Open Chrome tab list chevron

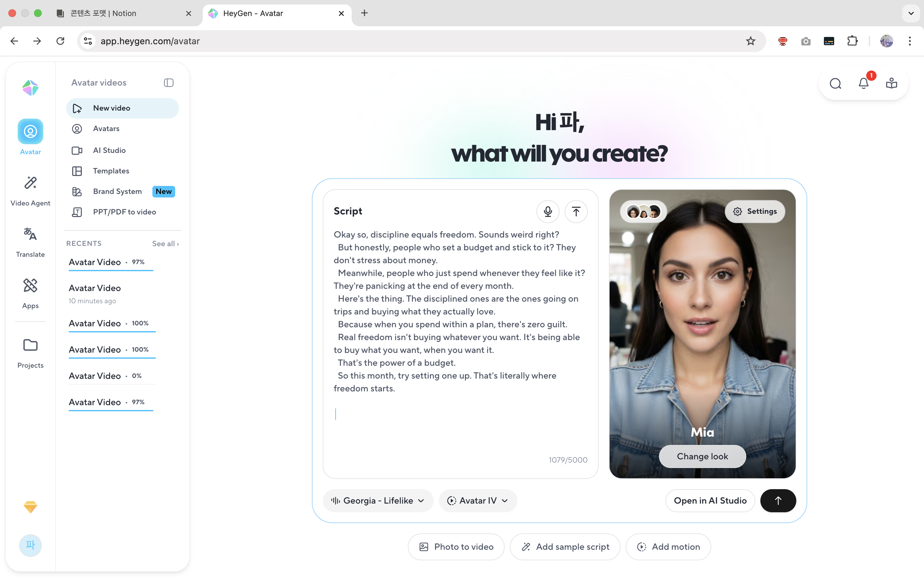point(911,13)
